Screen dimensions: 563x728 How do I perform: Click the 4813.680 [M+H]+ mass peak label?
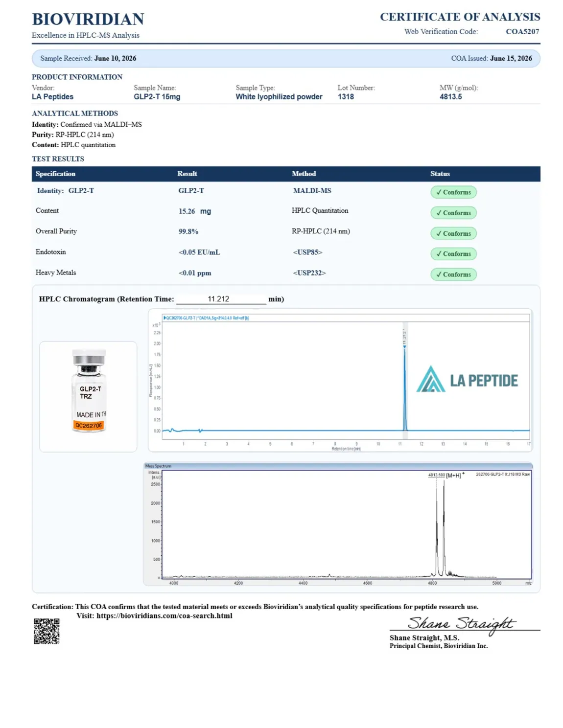tap(446, 475)
